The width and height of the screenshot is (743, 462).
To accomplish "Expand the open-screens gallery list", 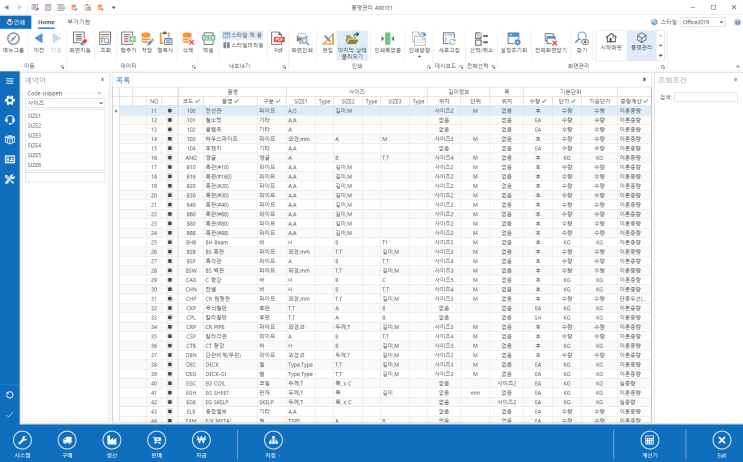I will [x=661, y=55].
